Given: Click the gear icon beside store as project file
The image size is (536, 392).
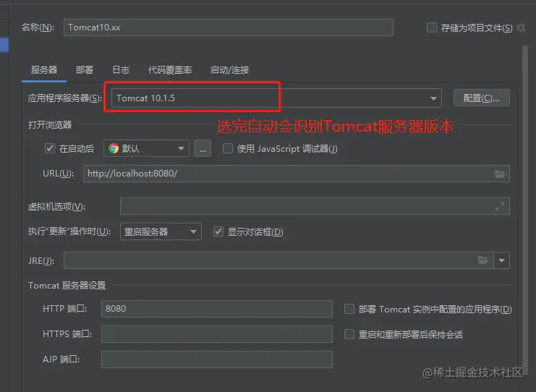Looking at the screenshot, I should point(521,27).
